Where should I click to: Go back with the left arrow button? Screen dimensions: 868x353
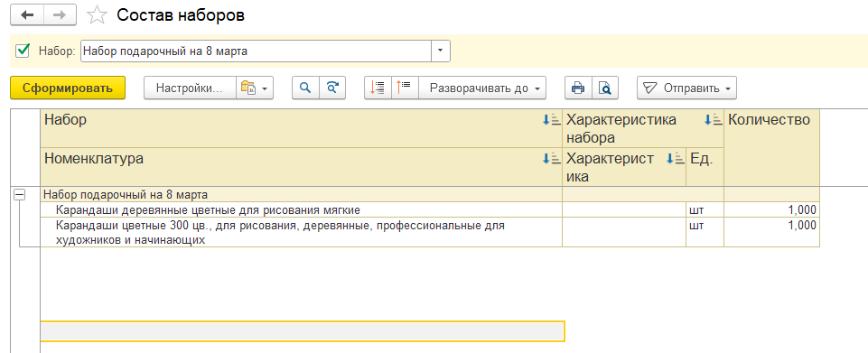pyautogui.click(x=27, y=15)
